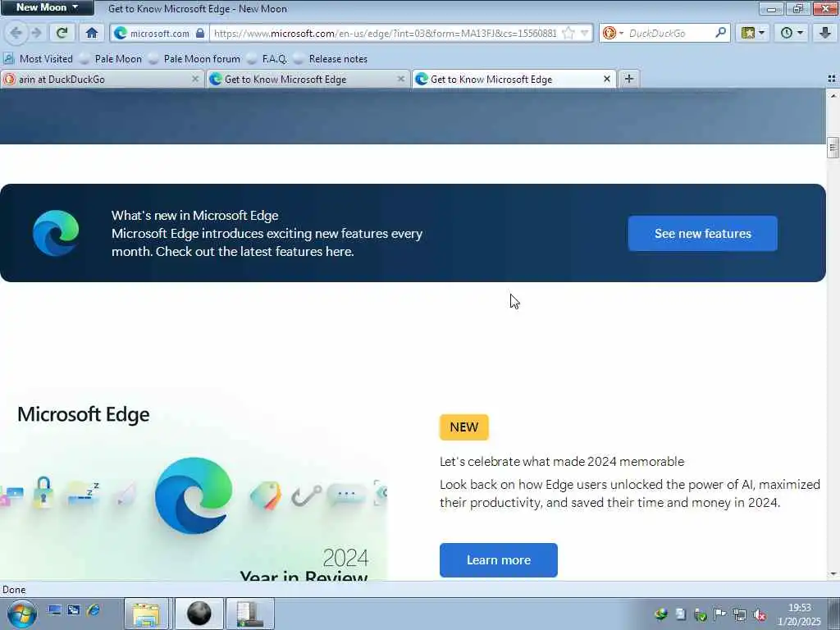Click Show Desktop quick launch icon

click(x=55, y=609)
